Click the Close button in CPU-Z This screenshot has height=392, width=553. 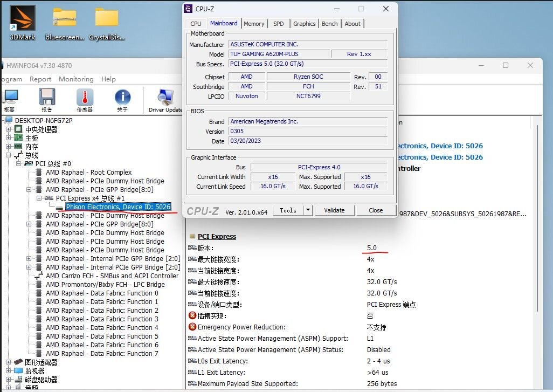(x=376, y=210)
